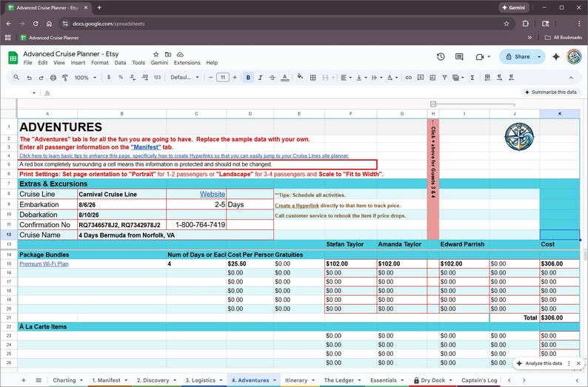Open the Format menu

coord(100,63)
